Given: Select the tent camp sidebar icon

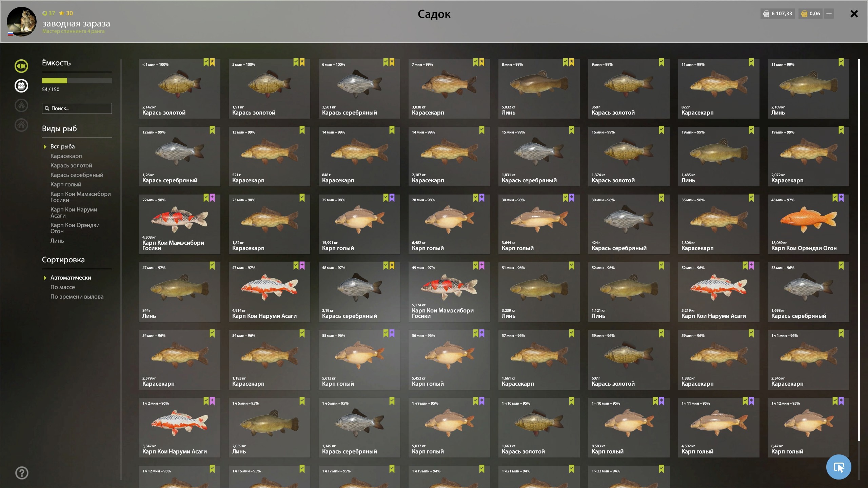Looking at the screenshot, I should point(21,105).
